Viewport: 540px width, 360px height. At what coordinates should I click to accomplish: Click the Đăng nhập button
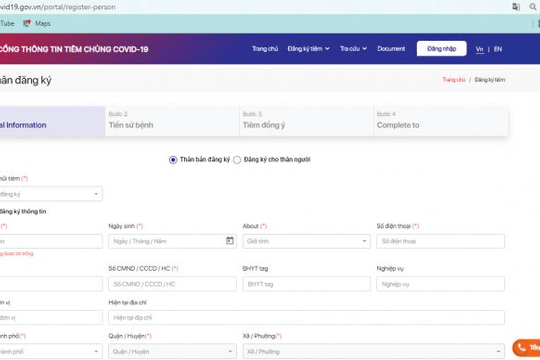pyautogui.click(x=442, y=49)
